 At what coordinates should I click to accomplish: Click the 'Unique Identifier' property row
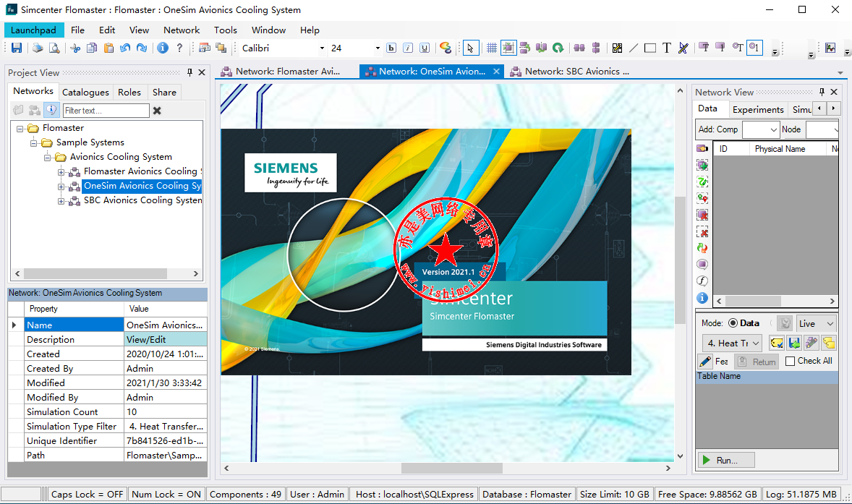108,441
